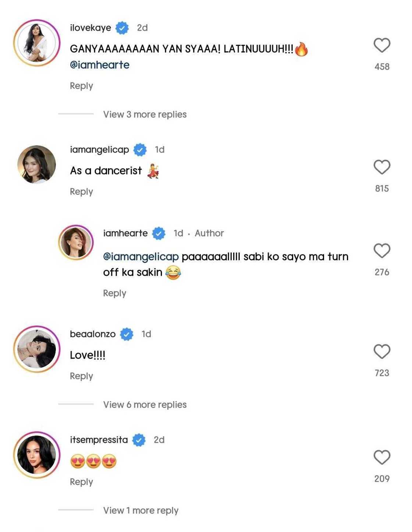The width and height of the screenshot is (412, 532).
Task: View beaalonzo's story avatar
Action: (37, 349)
